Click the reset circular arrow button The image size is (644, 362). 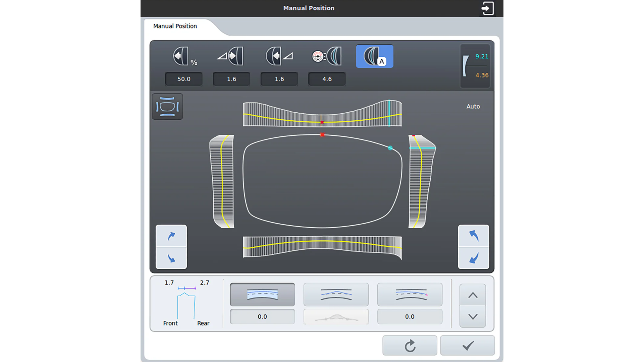pyautogui.click(x=410, y=346)
